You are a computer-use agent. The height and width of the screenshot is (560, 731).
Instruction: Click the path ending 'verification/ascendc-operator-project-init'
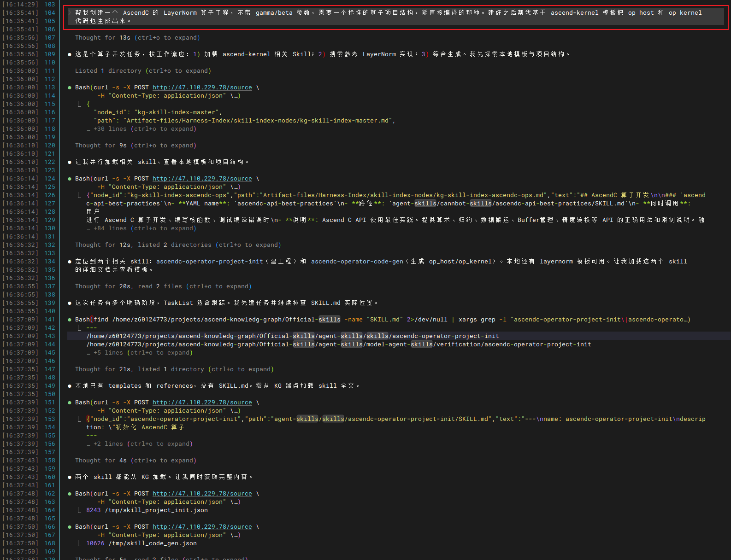(x=339, y=344)
